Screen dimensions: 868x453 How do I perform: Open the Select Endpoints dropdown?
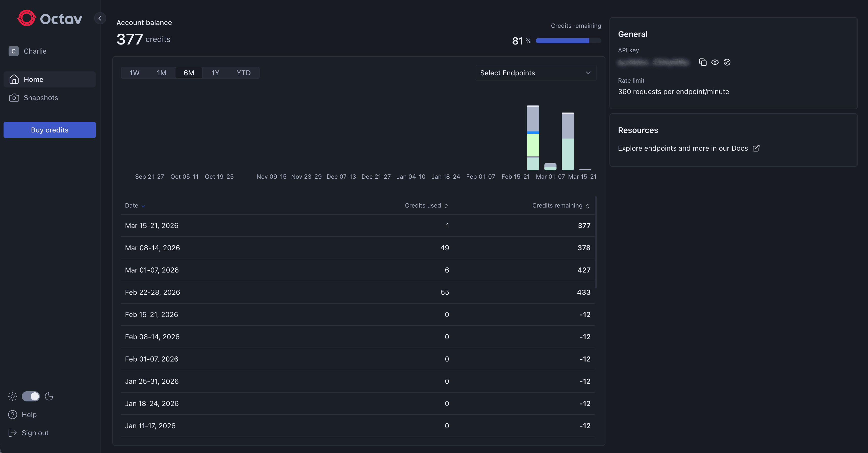point(536,73)
